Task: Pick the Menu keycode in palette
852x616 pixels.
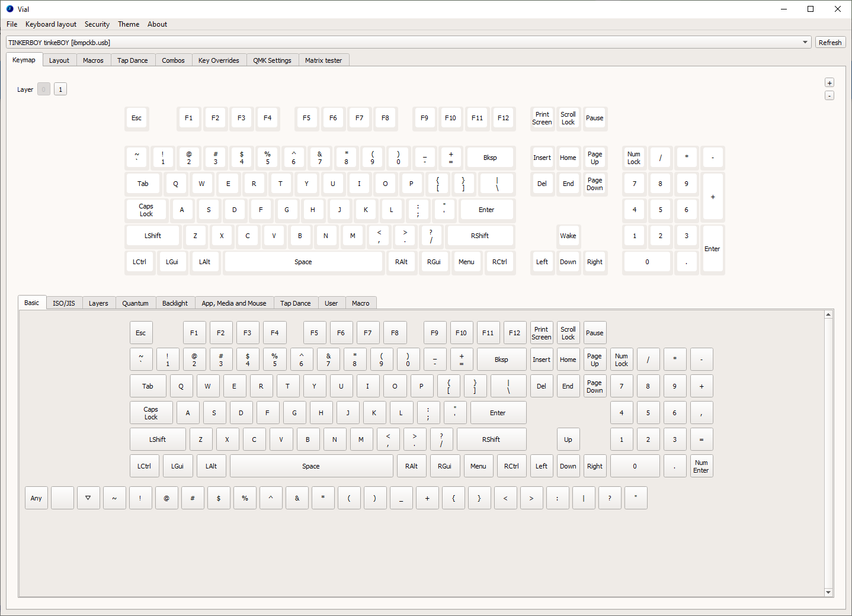Action: (x=478, y=466)
